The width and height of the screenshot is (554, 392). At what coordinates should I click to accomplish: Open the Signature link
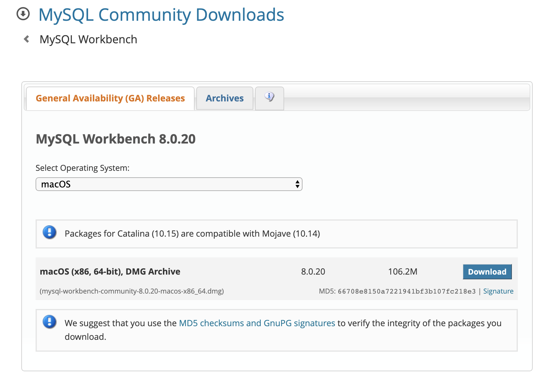pos(498,291)
